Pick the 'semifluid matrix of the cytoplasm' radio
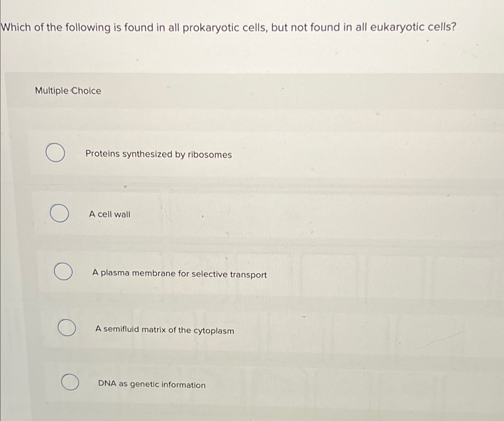This screenshot has height=421, width=504. coord(67,328)
